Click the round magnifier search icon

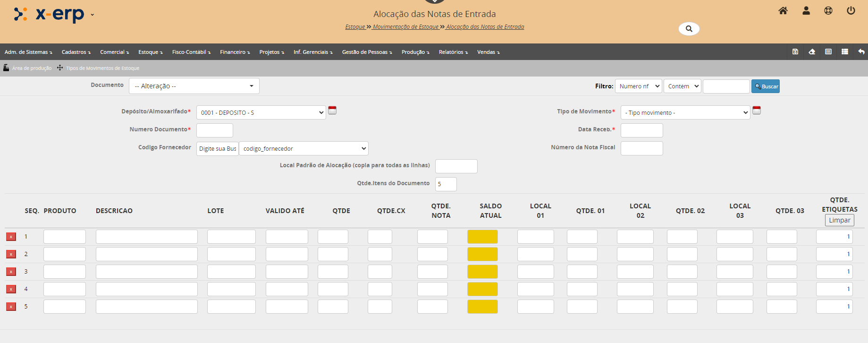click(689, 29)
